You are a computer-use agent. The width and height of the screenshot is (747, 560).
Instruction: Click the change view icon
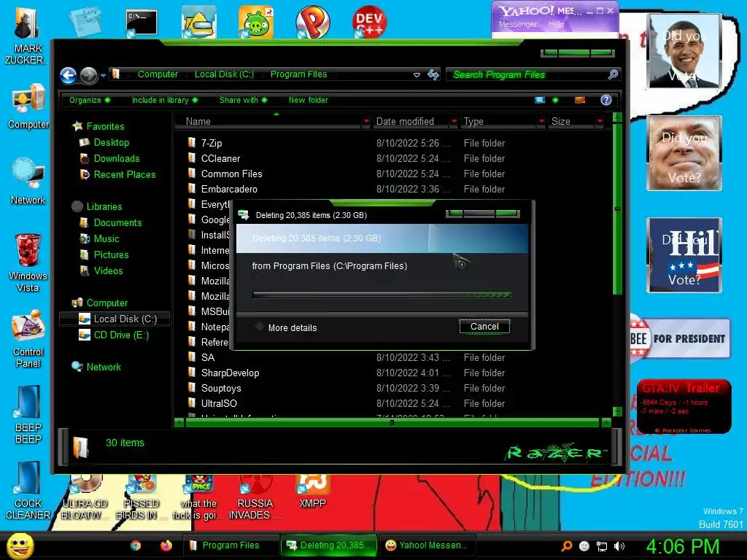[540, 100]
